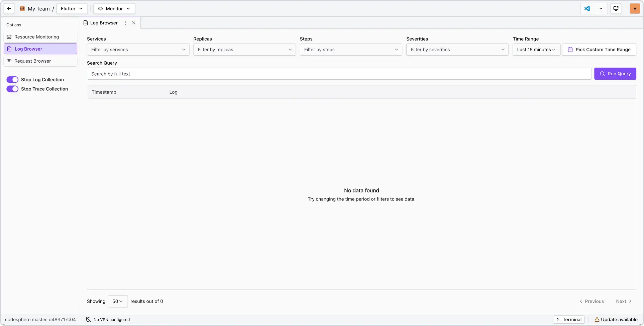Click Pick Custom Time Range
Image resolution: width=644 pixels, height=326 pixels.
[599, 49]
